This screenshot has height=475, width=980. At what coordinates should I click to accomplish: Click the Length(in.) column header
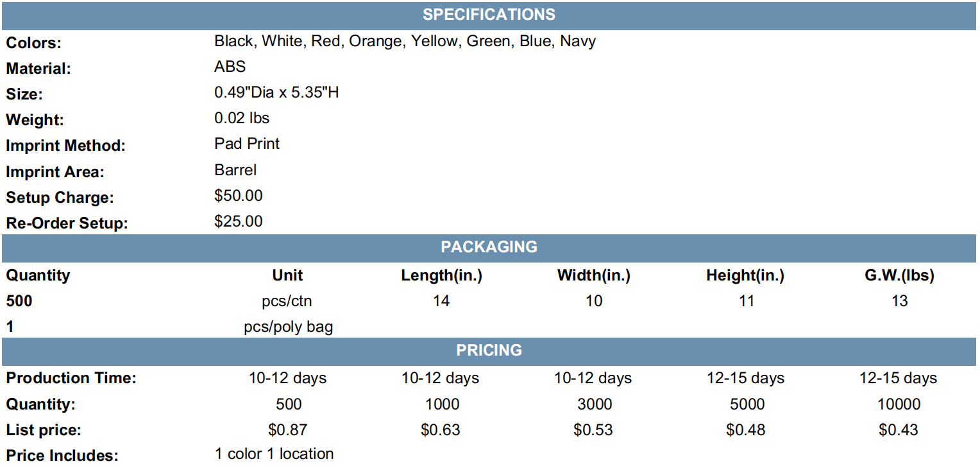click(441, 275)
